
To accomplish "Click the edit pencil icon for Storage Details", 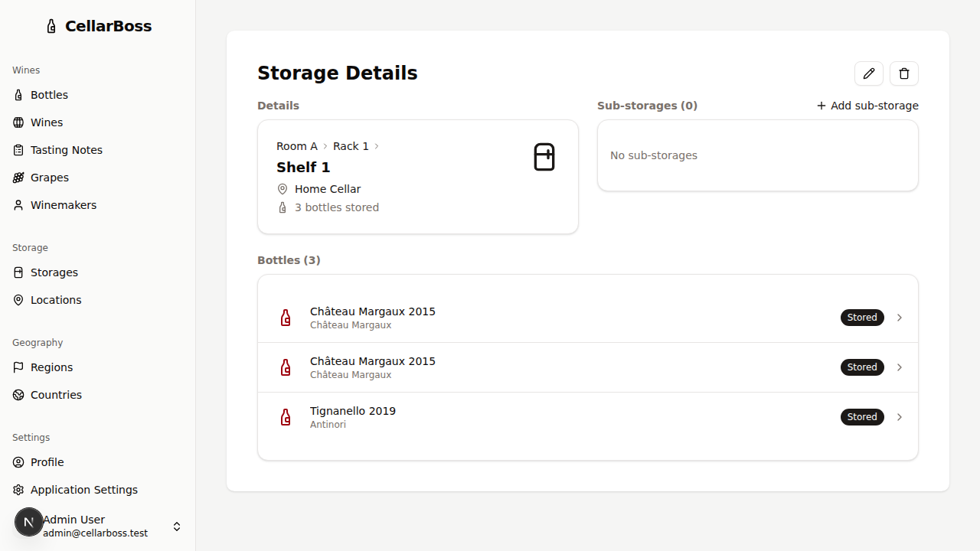I will pyautogui.click(x=868, y=73).
